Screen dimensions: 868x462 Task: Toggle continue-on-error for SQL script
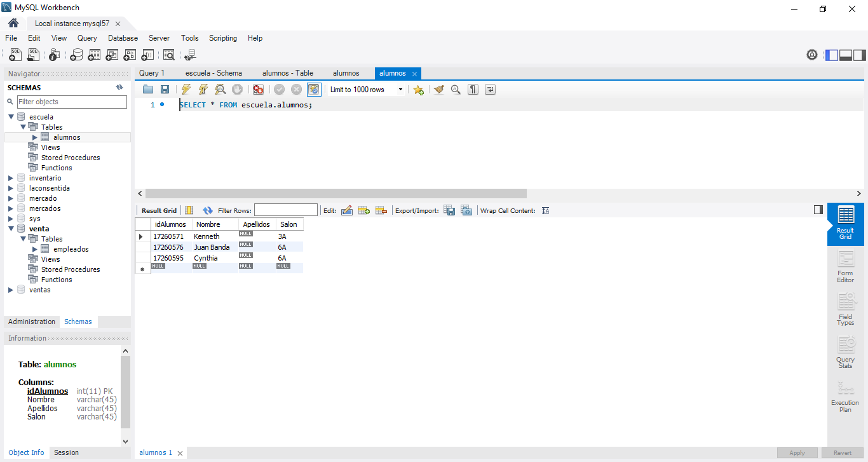coord(258,90)
